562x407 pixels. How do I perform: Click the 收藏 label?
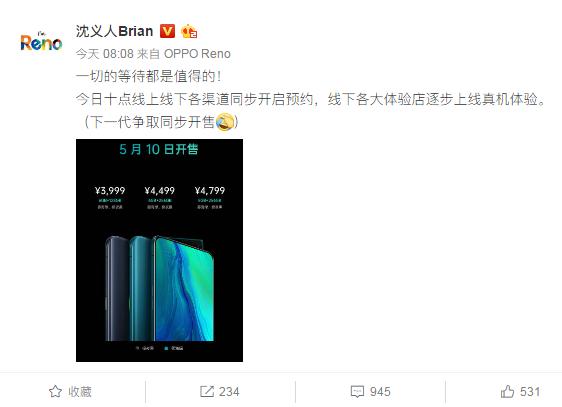(80, 392)
